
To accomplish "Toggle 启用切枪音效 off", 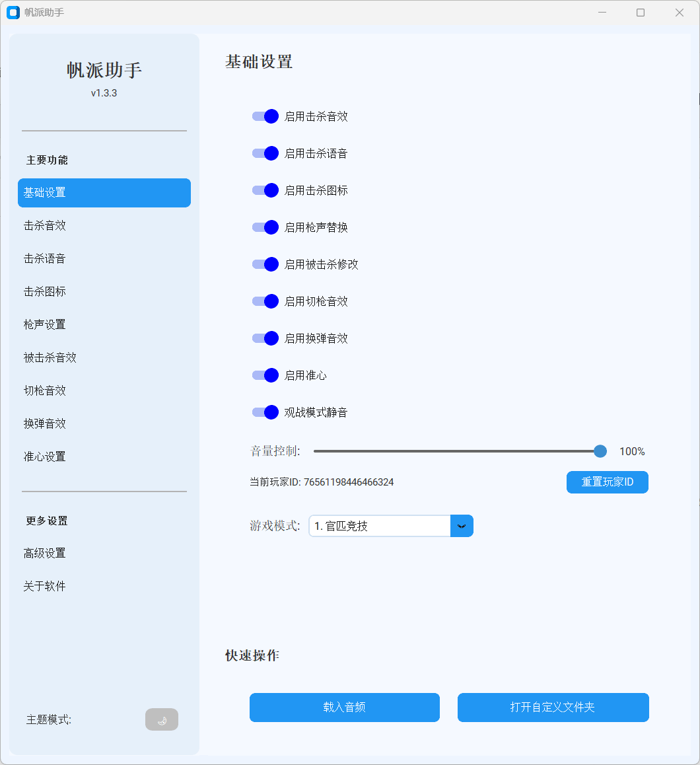I will pos(265,301).
